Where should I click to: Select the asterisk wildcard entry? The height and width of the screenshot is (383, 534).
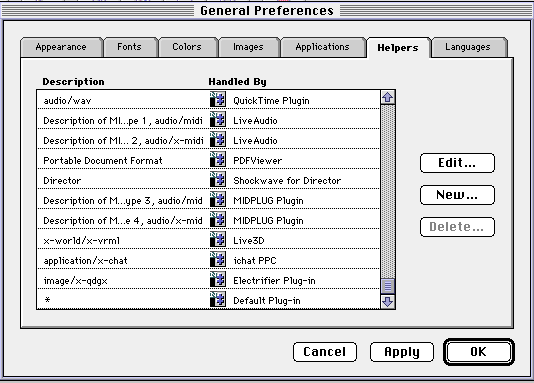pos(208,300)
